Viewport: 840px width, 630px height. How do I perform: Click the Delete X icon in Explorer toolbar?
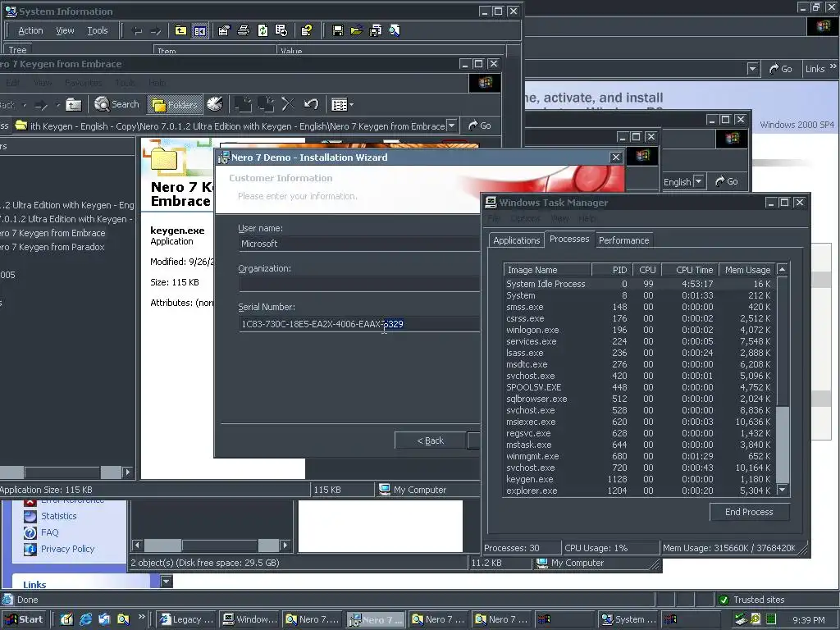pyautogui.click(x=288, y=104)
